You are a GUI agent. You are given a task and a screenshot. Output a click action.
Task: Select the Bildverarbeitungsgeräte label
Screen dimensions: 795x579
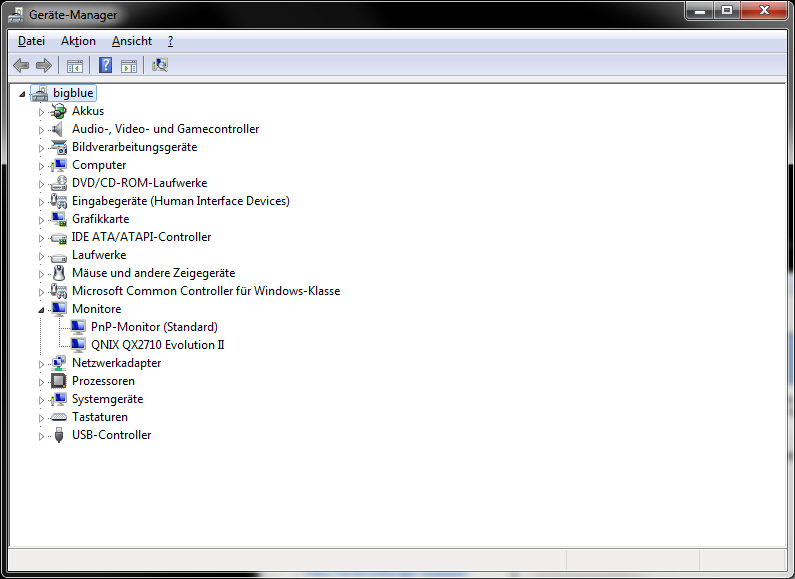coord(134,147)
